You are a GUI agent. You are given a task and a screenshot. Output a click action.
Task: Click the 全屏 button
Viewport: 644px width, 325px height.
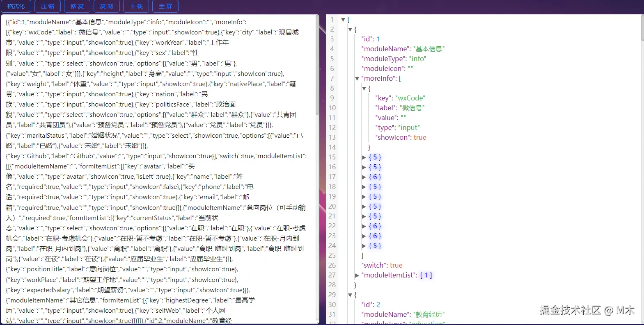(165, 6)
